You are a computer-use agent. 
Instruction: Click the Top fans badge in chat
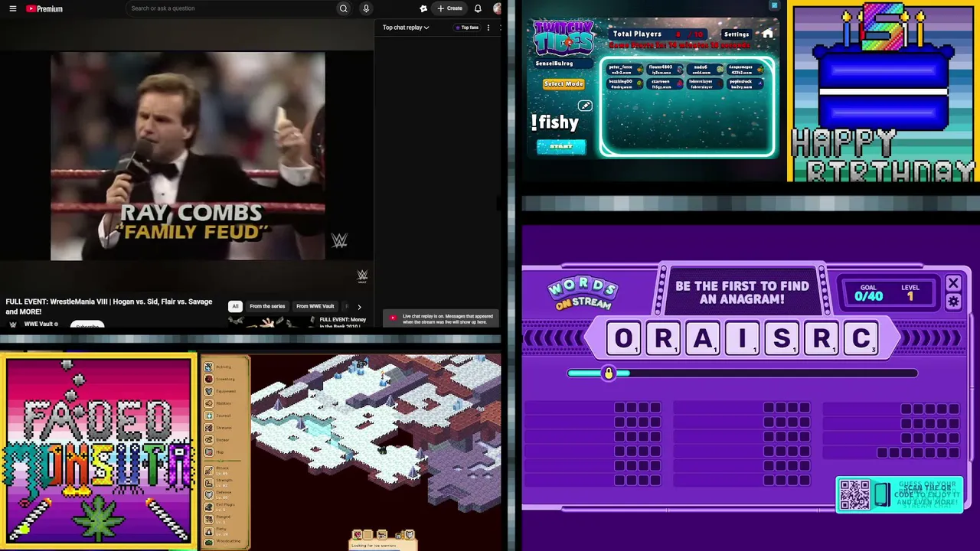(x=467, y=28)
